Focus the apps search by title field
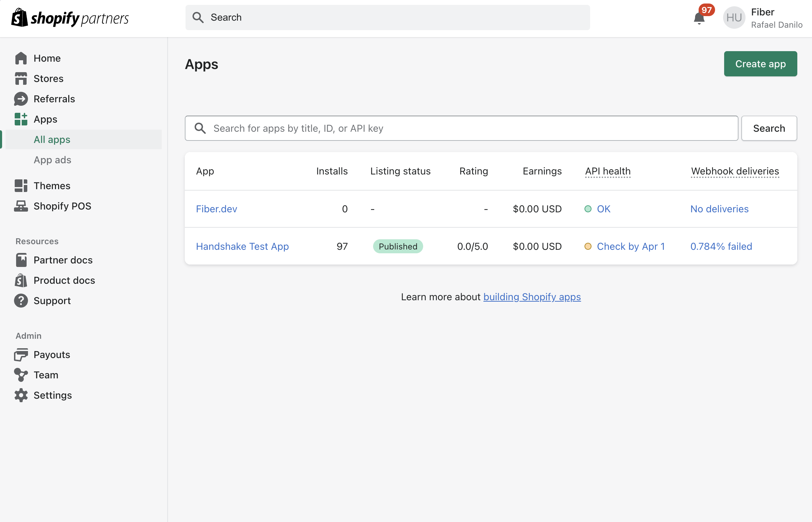Screen dimensions: 812x522 (x=461, y=128)
